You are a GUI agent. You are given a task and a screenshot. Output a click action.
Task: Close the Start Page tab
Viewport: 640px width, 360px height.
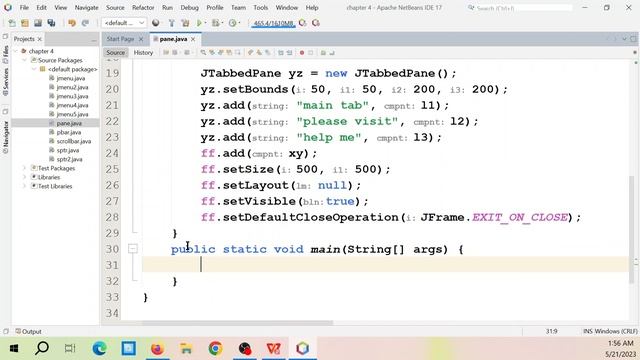[x=141, y=39]
